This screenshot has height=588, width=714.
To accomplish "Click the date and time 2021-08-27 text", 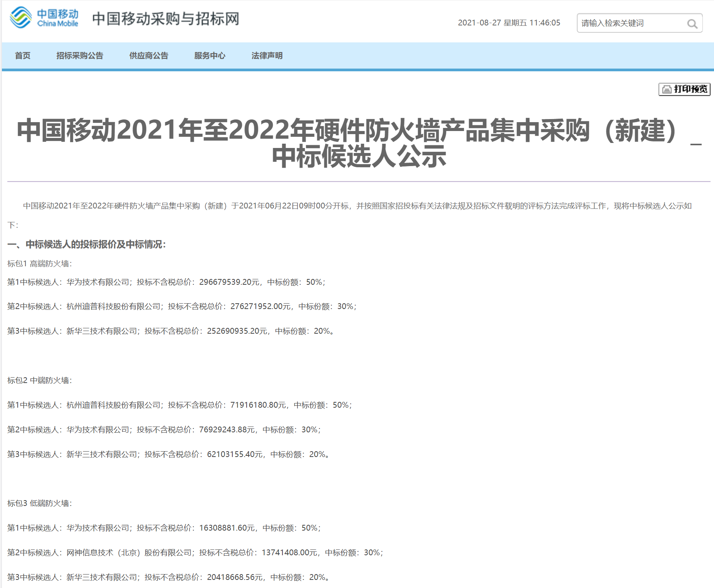I will [509, 23].
